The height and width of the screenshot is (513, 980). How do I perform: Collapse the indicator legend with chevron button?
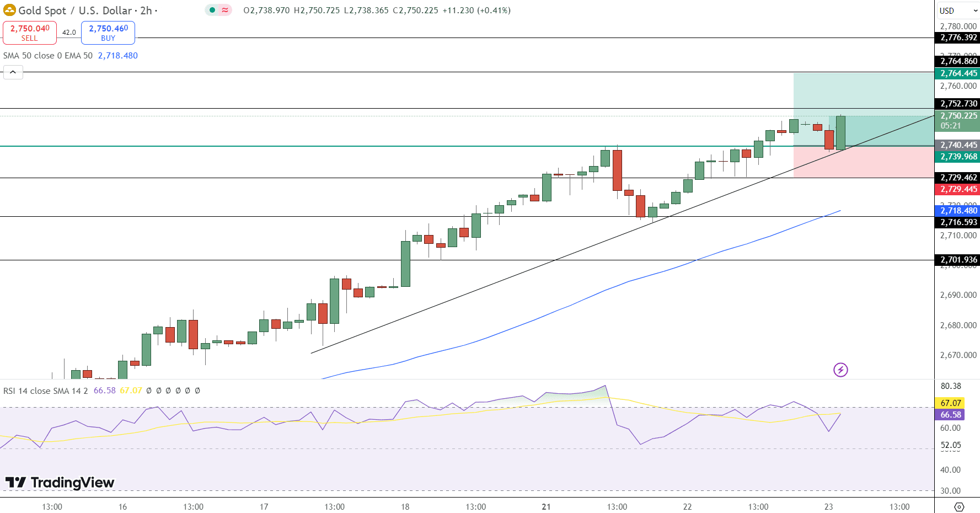[x=13, y=72]
